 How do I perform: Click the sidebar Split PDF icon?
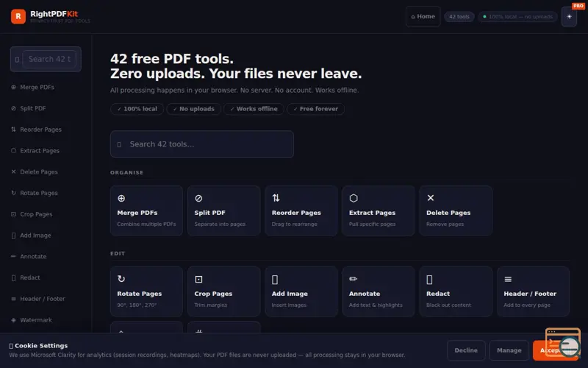(13, 108)
